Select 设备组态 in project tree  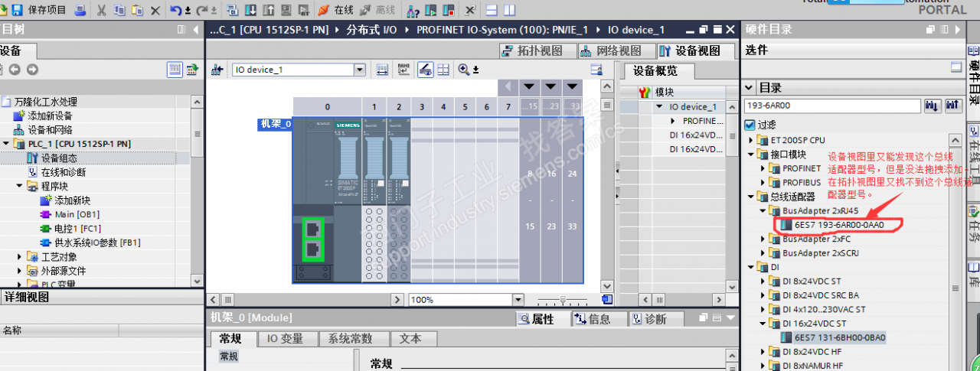(x=59, y=158)
